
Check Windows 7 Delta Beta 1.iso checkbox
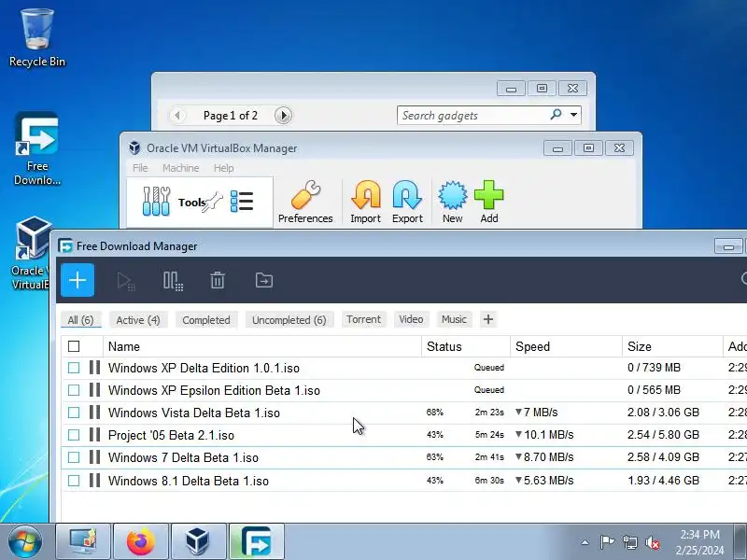[74, 457]
